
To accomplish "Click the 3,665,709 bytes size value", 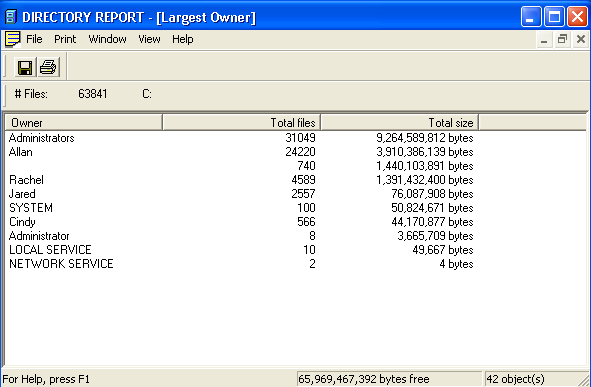I will (x=435, y=236).
